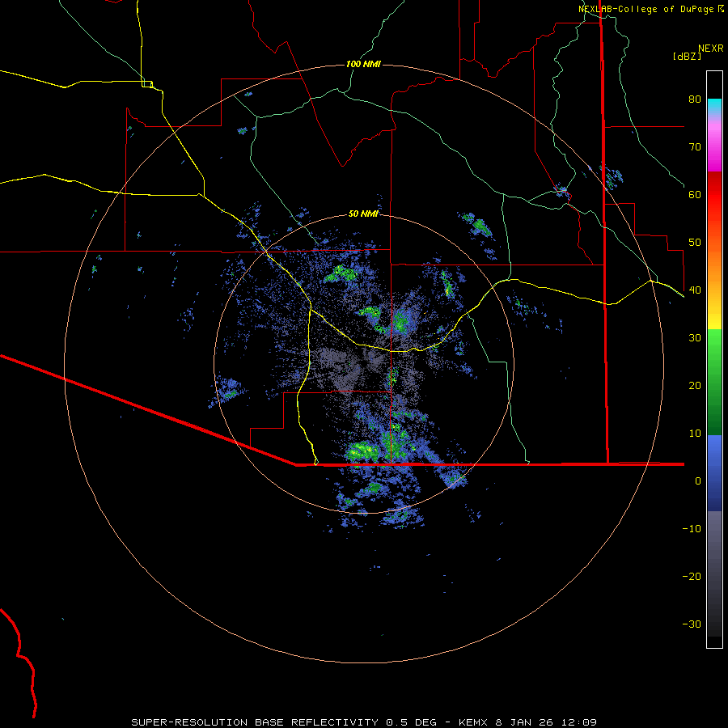Screen dimensions: 728x728
Task: Click the 80 value on the dBZ scale
Action: 695,99
